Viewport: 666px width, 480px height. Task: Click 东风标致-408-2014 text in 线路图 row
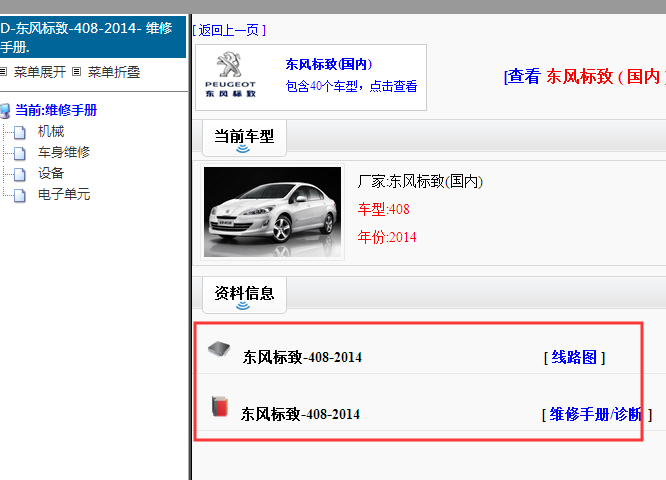tap(302, 358)
